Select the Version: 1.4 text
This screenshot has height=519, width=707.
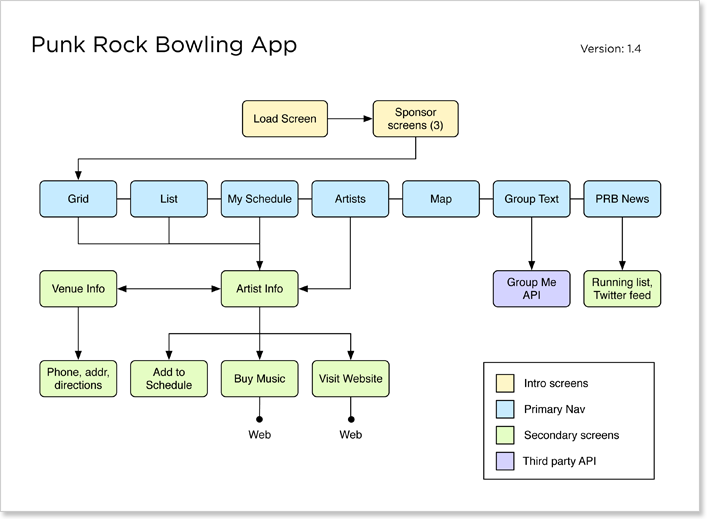[x=611, y=49]
